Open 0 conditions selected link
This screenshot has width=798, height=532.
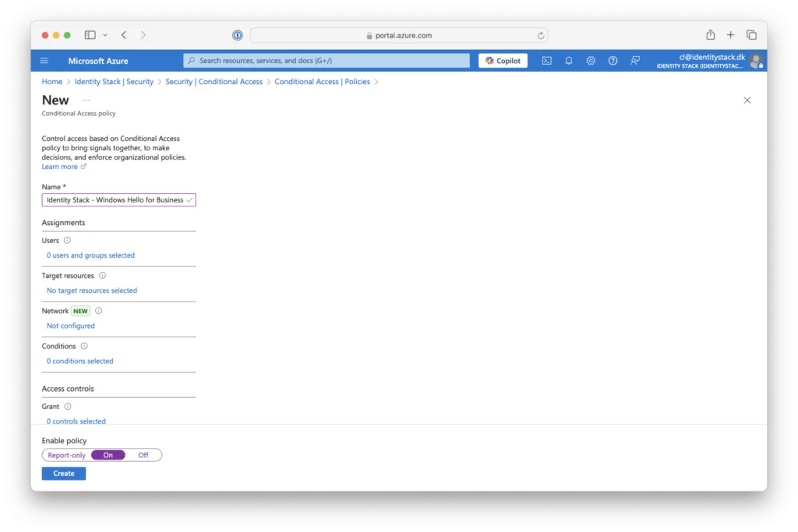[x=80, y=361]
